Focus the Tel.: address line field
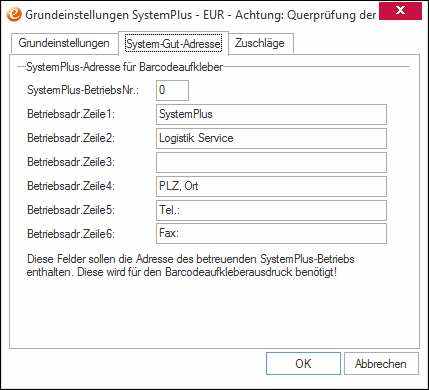This screenshot has height=390, width=429. 271,210
